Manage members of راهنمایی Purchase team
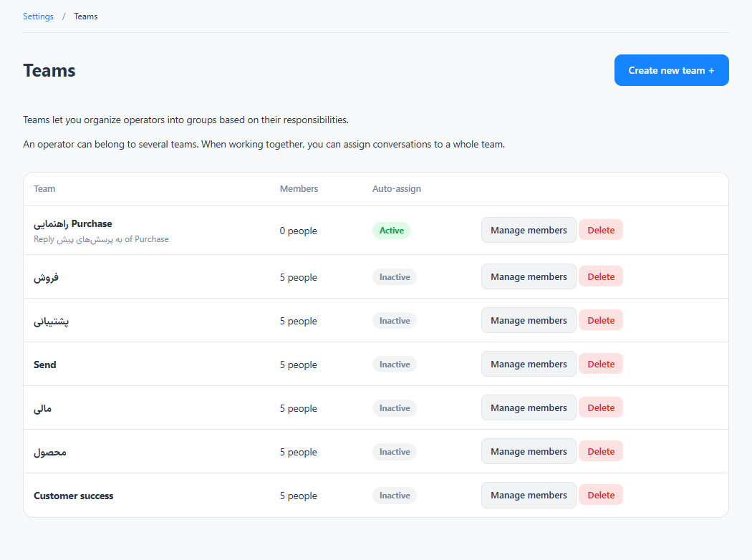752x560 pixels. [529, 230]
